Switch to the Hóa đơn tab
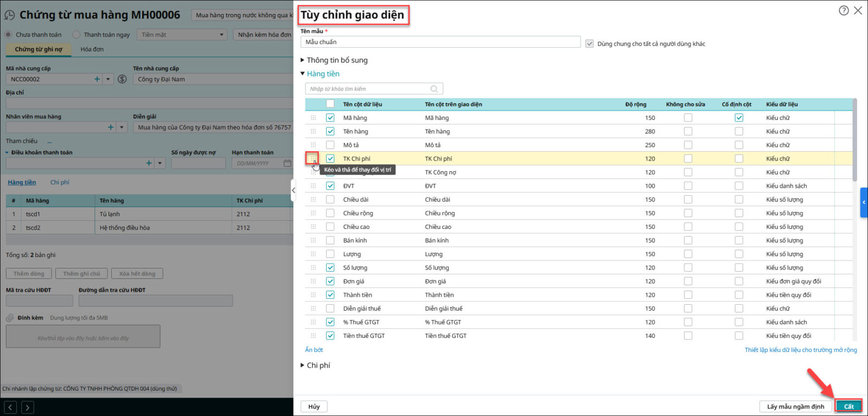The image size is (868, 416). tap(92, 49)
